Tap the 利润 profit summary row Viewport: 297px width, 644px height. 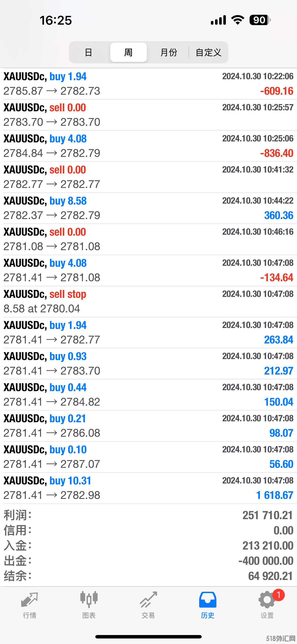coord(148,515)
